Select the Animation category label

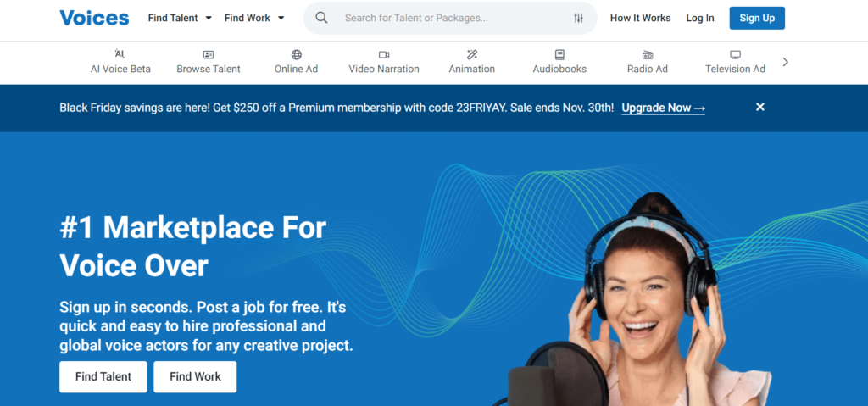[471, 70]
